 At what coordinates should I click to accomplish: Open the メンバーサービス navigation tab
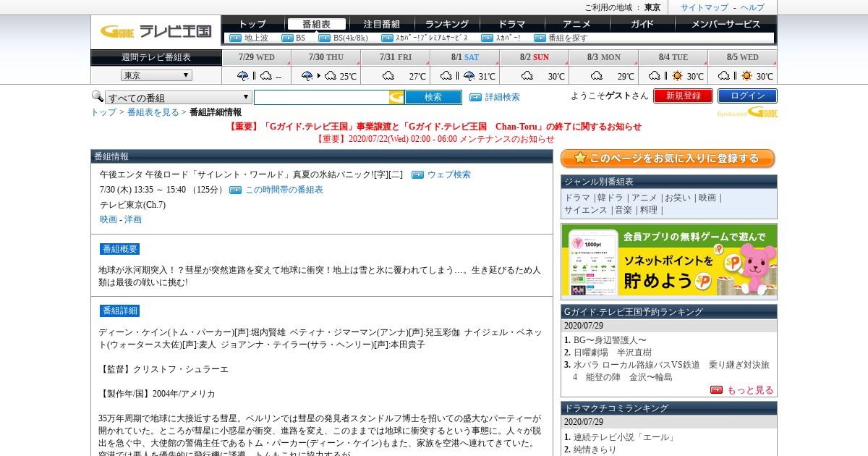726,24
